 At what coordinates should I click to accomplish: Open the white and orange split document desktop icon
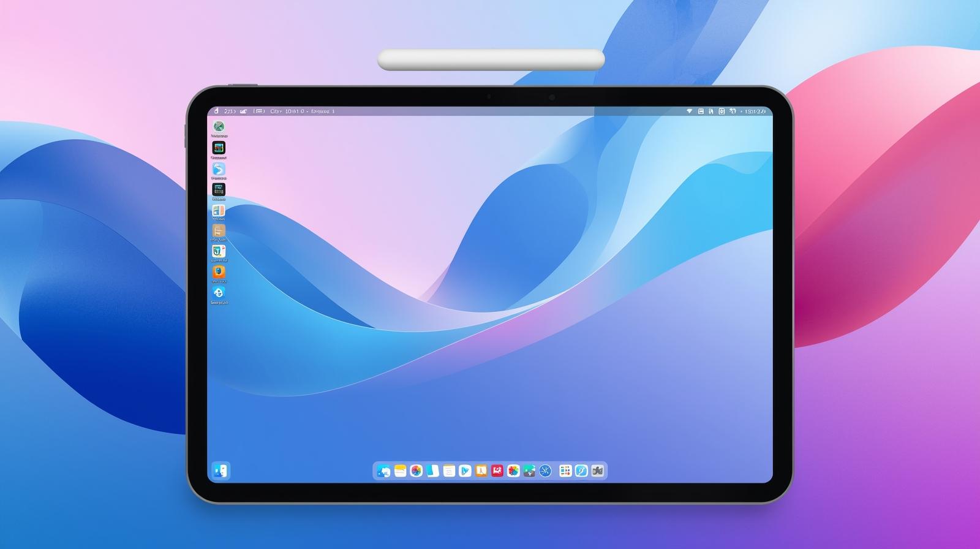click(219, 210)
